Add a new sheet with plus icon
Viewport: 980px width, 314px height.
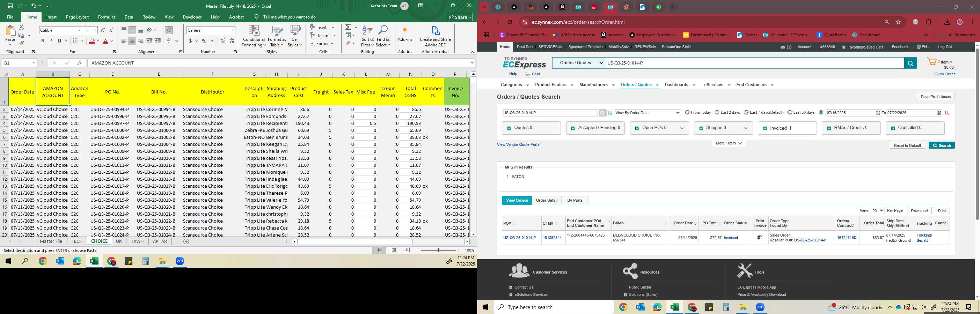click(186, 241)
